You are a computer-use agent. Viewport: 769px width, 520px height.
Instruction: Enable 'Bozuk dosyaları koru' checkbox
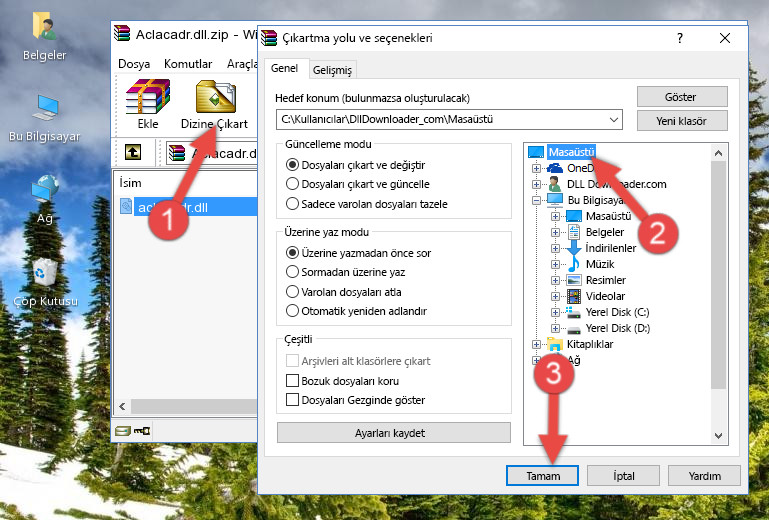292,381
